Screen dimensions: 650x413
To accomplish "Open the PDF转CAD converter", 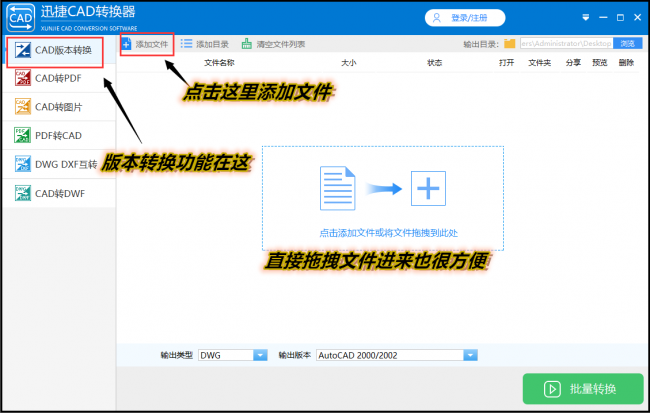I will (59, 136).
